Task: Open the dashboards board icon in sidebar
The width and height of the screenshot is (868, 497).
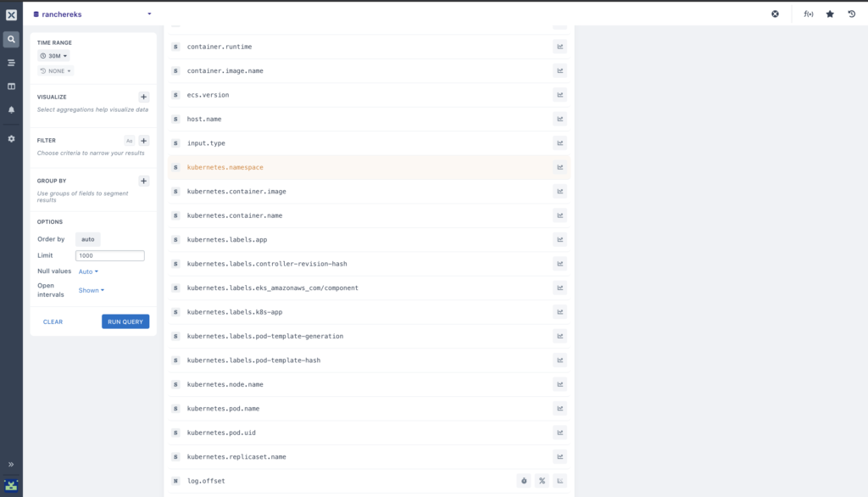Action: point(11,87)
